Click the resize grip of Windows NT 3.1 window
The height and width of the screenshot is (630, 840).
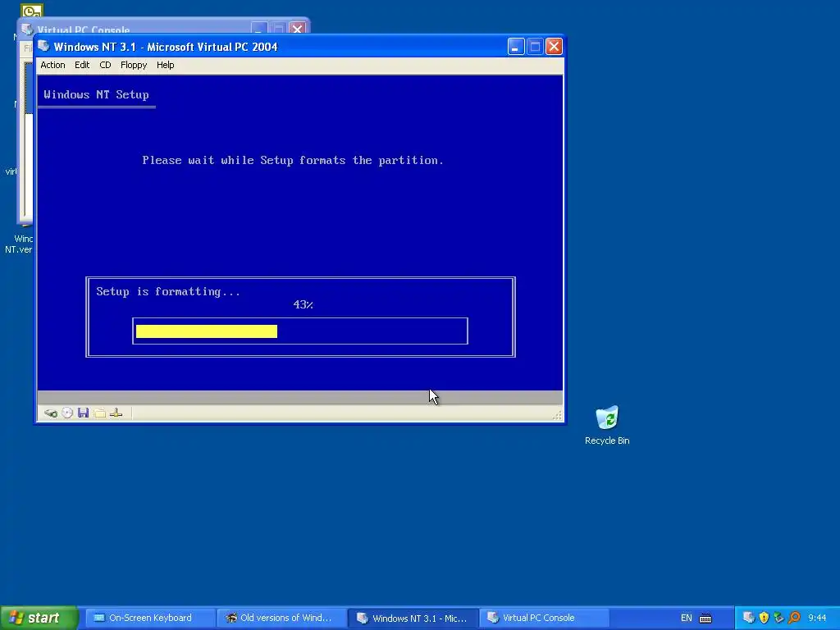(x=557, y=415)
